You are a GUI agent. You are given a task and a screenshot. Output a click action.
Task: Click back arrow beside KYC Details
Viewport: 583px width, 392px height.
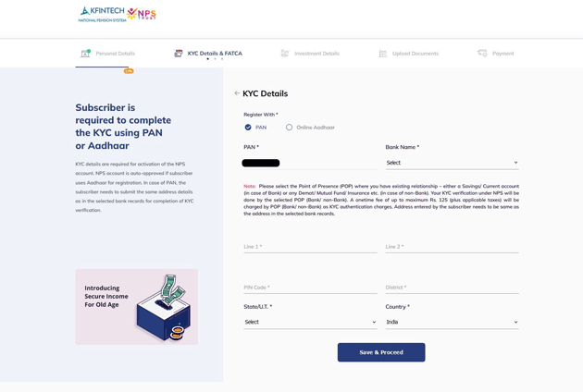(x=237, y=93)
